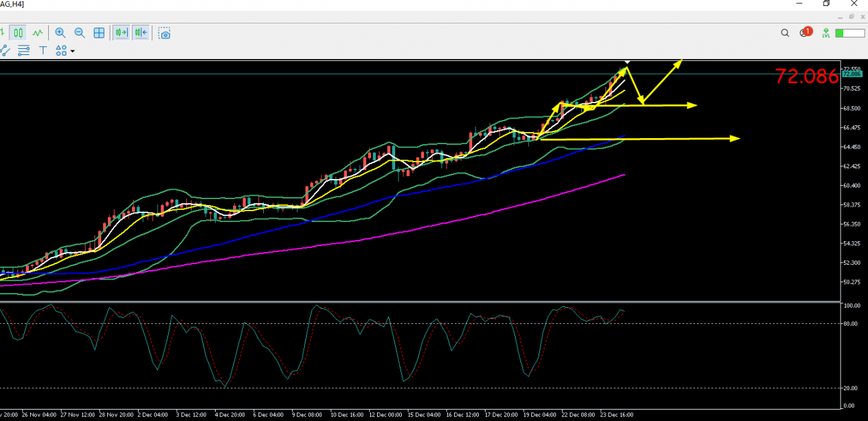Click the shapes objects icon
The height and width of the screenshot is (421, 868).
pyautogui.click(x=61, y=50)
